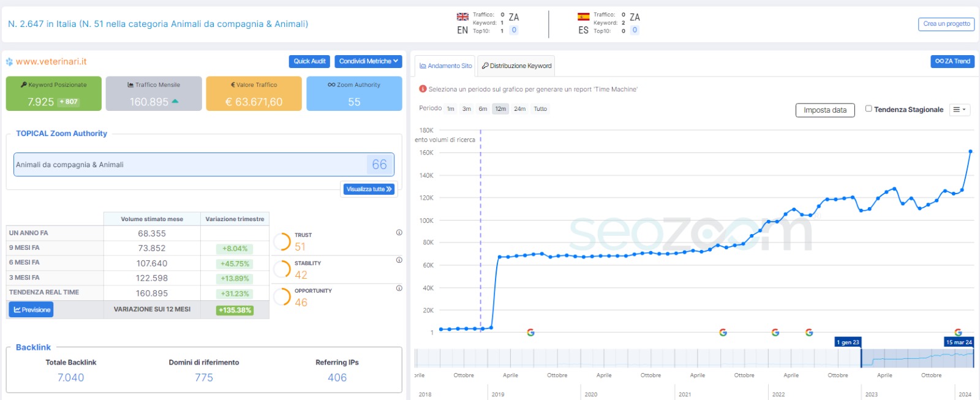Click the red alert icon above the chart
980x400 pixels.
click(x=423, y=89)
